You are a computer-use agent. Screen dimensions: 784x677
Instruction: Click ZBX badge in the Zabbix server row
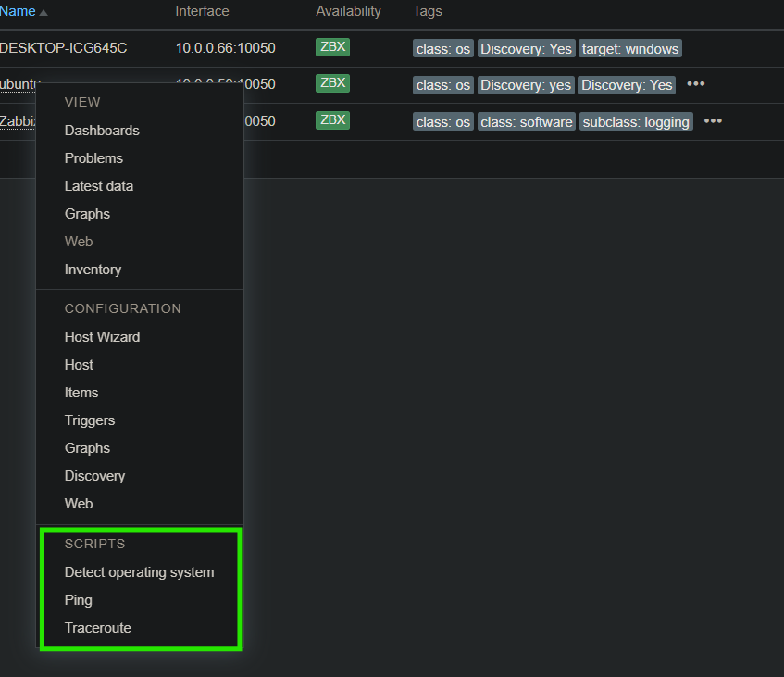click(332, 120)
